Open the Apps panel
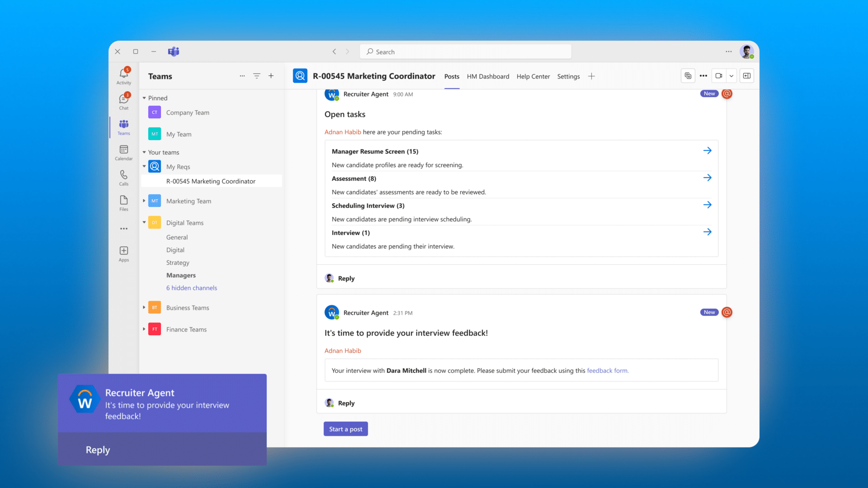 tap(123, 253)
